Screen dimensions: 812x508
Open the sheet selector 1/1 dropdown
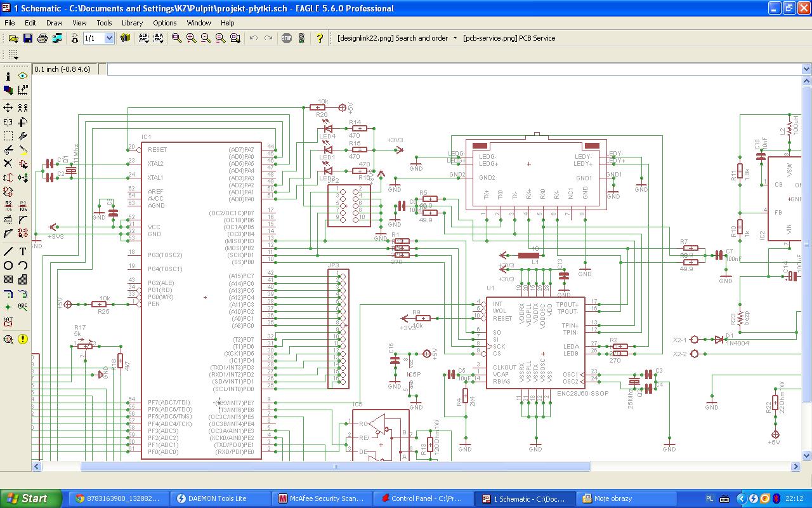coord(108,38)
